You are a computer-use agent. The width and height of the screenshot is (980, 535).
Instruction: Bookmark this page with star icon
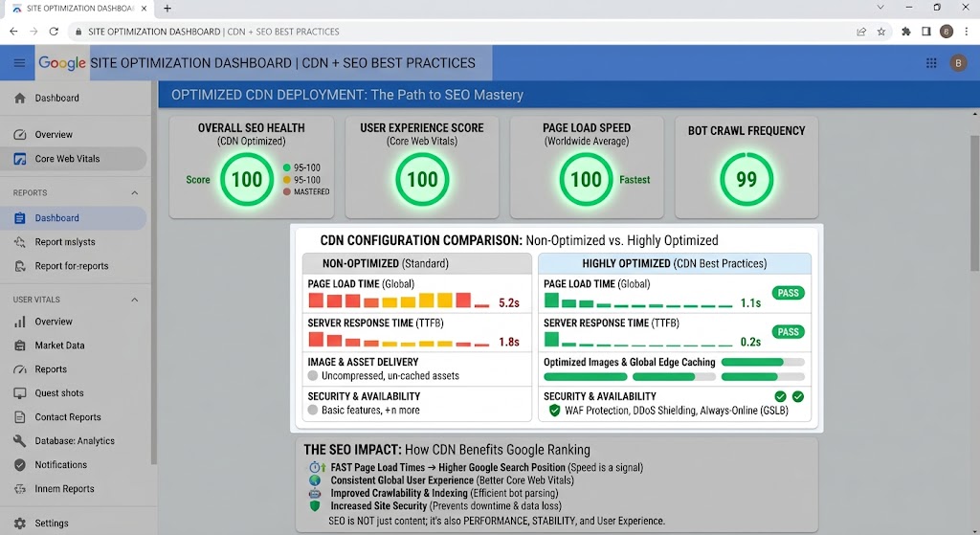point(881,32)
